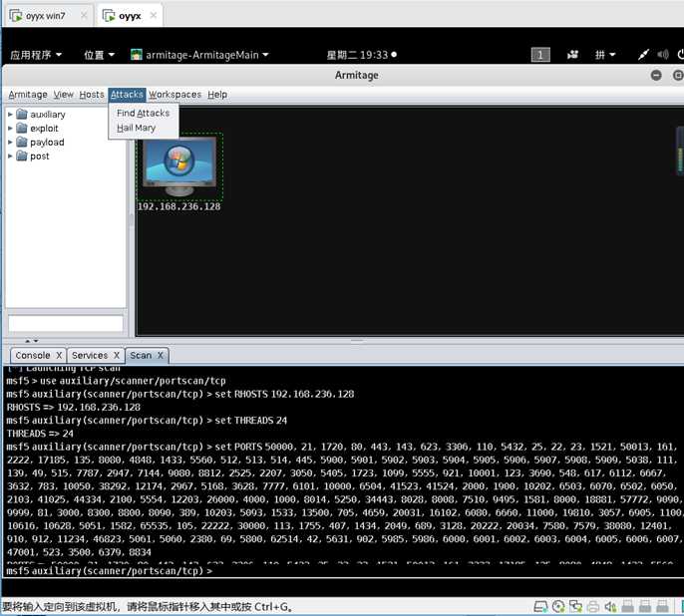Click the oyyx VM tab icon
This screenshot has width=684, height=616.
(108, 16)
